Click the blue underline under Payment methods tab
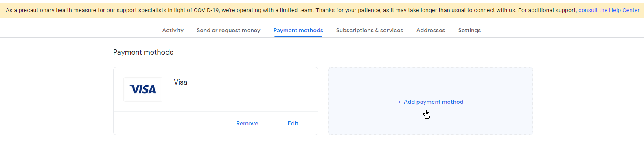Image resolution: width=644 pixels, height=158 pixels. point(298,36)
